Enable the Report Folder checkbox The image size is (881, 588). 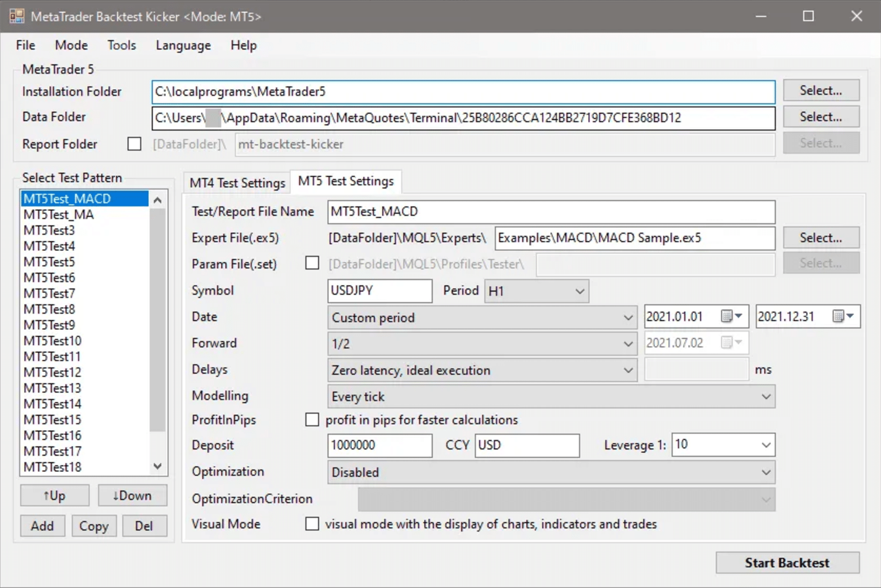click(x=135, y=144)
